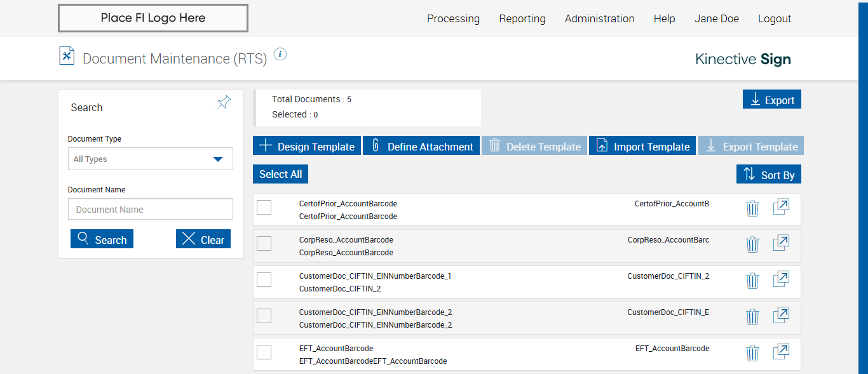Open the Sort By options
Image resolution: width=868 pixels, height=374 pixels.
769,174
